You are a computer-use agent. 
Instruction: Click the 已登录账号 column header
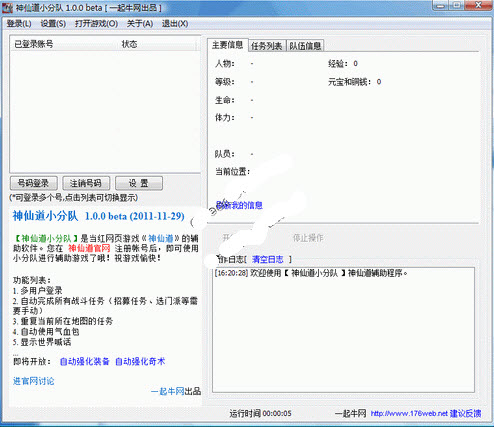tap(34, 44)
